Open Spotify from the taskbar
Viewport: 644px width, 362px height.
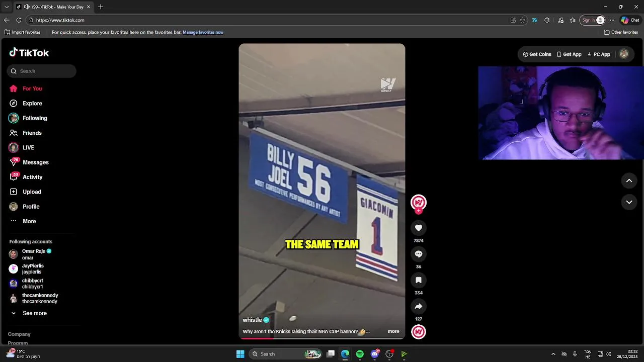[x=360, y=354]
